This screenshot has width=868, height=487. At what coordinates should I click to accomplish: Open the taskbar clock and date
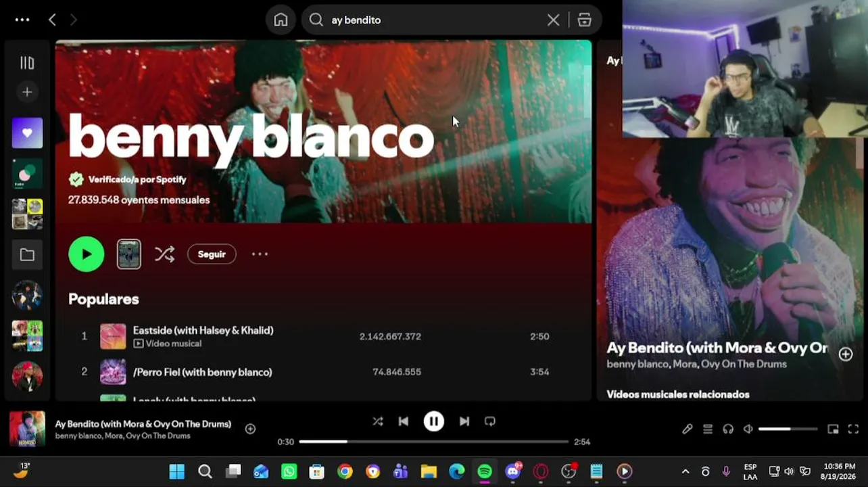[x=838, y=471]
